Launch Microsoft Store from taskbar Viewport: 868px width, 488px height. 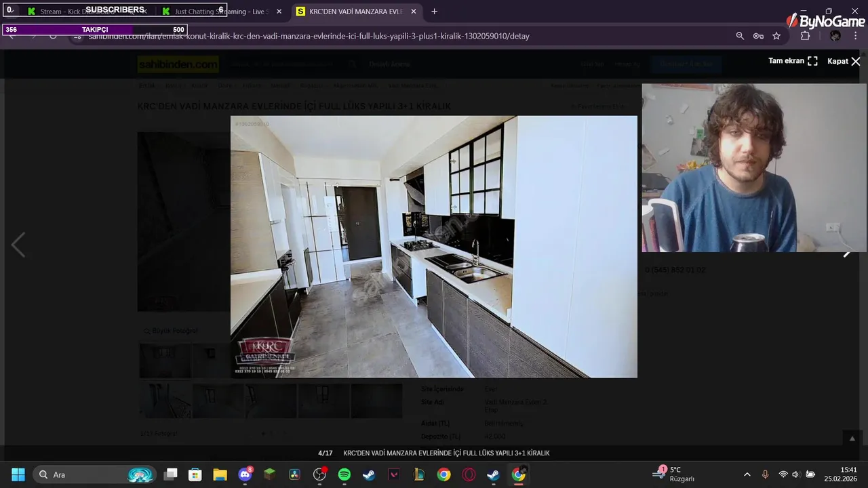195,474
